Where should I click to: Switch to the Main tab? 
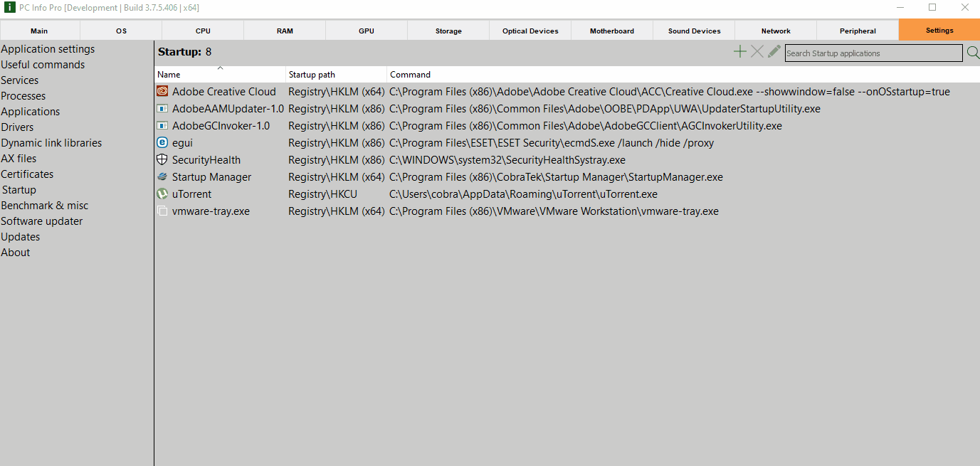pyautogui.click(x=40, y=31)
